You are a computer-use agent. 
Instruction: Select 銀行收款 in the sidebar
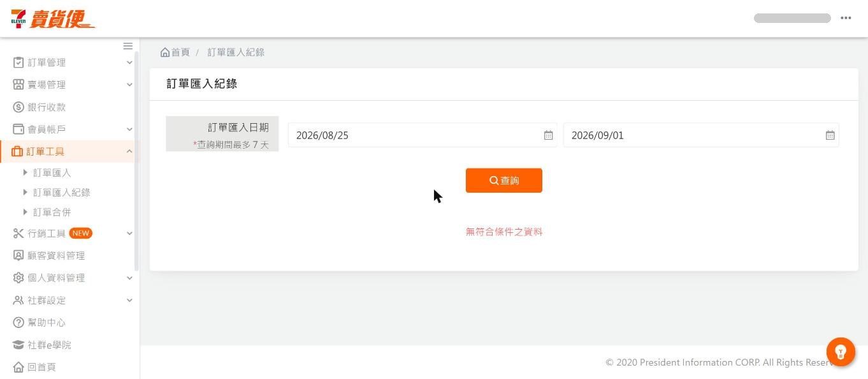click(x=47, y=107)
